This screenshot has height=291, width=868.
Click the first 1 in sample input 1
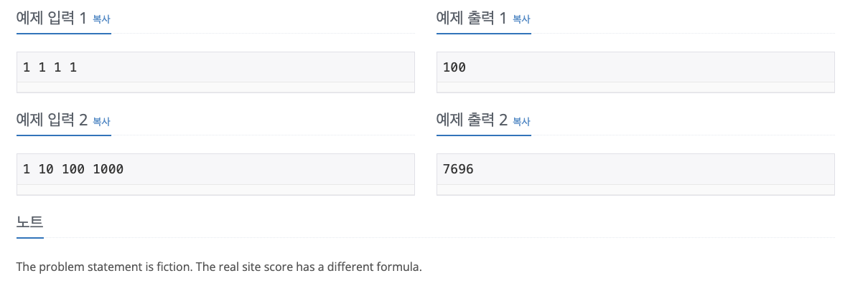coord(27,67)
